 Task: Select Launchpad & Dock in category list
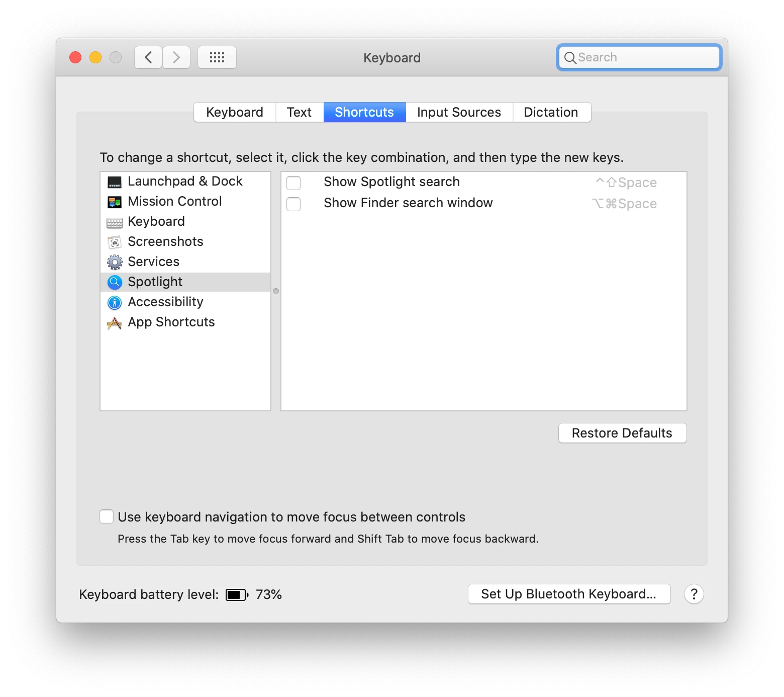point(185,182)
